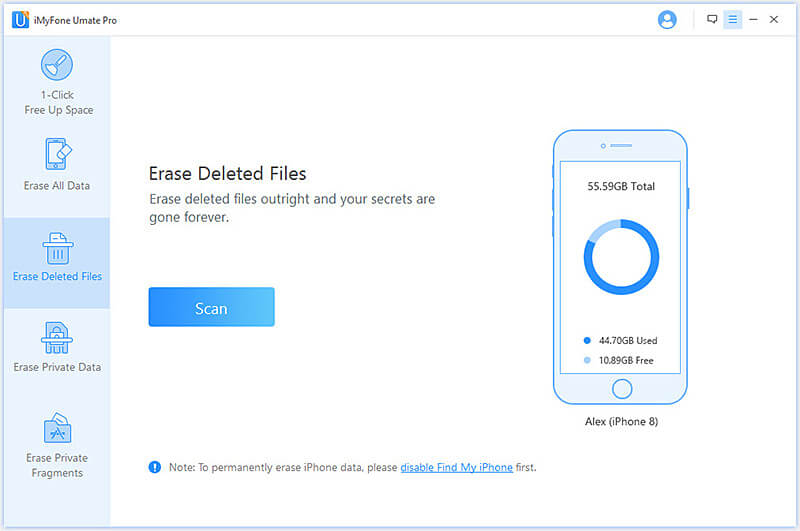
Task: Go to the Erase Private Data tab label
Action: coord(57,367)
